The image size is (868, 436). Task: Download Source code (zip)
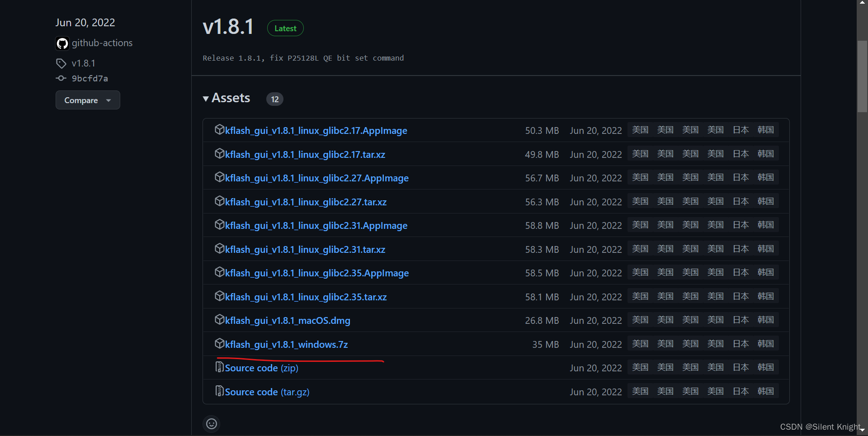(262, 368)
